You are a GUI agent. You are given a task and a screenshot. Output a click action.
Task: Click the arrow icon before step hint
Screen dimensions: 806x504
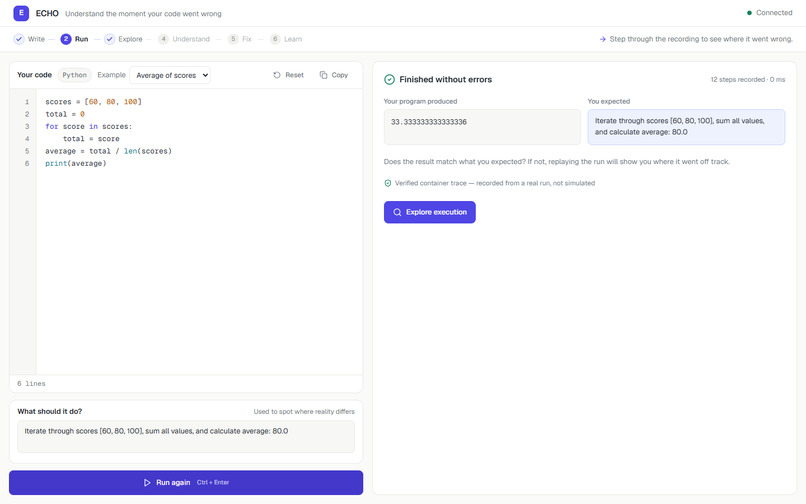point(602,39)
